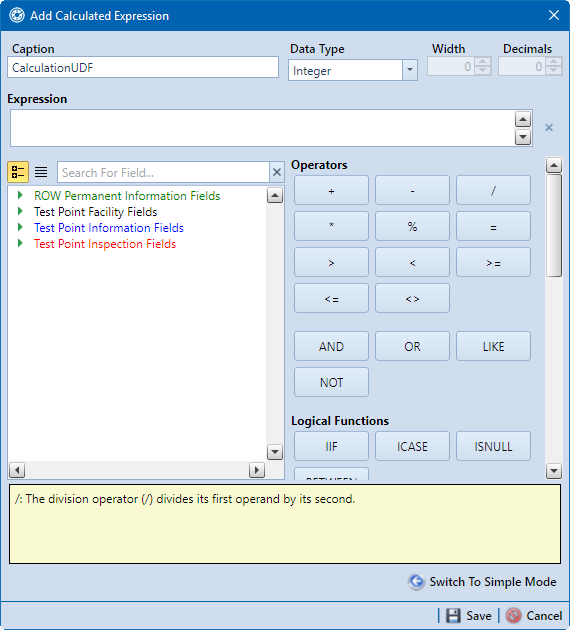This screenshot has height=630, width=570.
Task: Insert the minus operator
Action: (412, 190)
